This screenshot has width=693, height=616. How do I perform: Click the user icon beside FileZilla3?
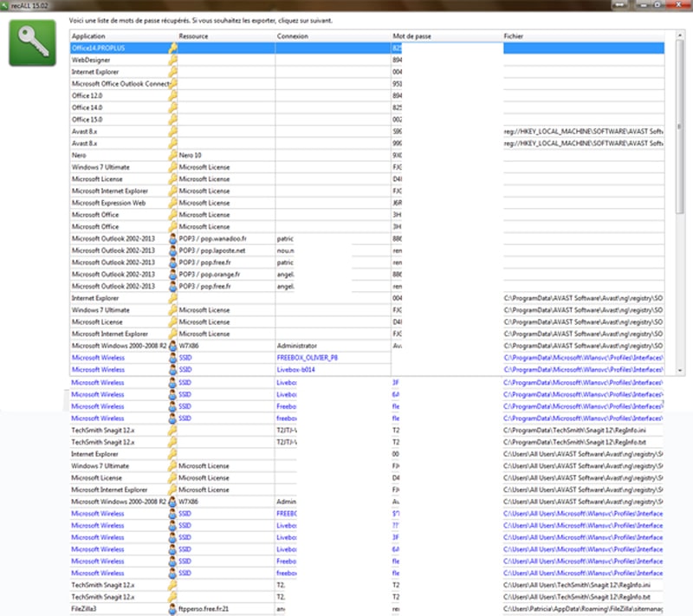(172, 608)
